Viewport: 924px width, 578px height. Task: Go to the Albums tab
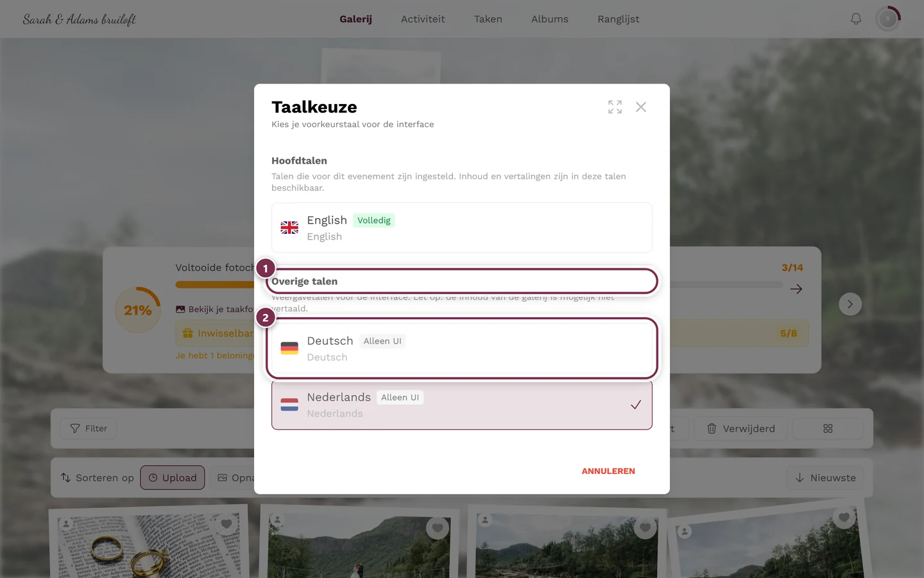[x=550, y=19]
